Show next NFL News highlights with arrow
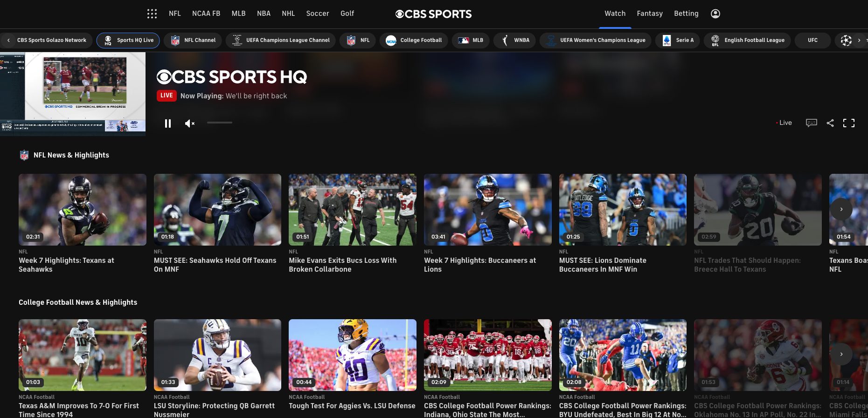This screenshot has width=868, height=418. click(x=841, y=209)
